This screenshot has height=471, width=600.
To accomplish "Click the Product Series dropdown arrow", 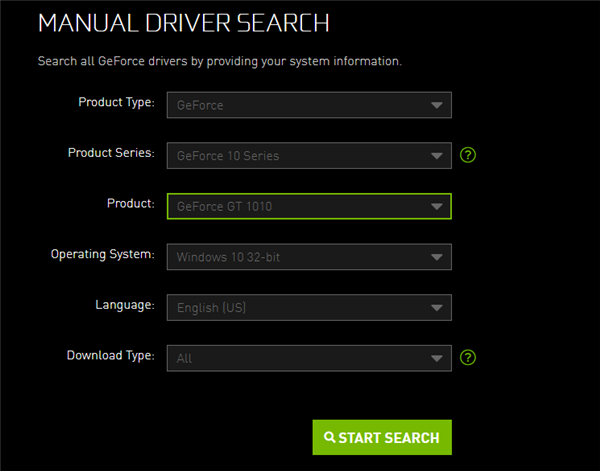I will 436,156.
